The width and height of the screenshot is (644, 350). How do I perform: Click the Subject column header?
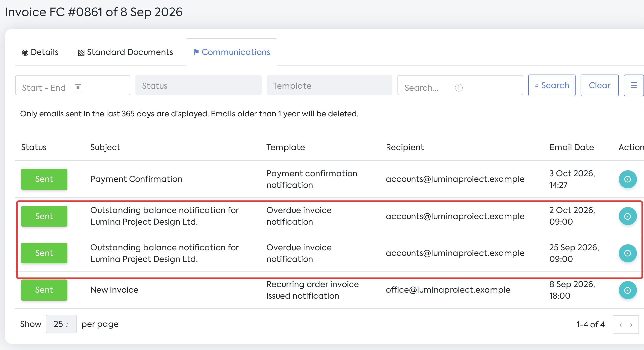point(105,147)
